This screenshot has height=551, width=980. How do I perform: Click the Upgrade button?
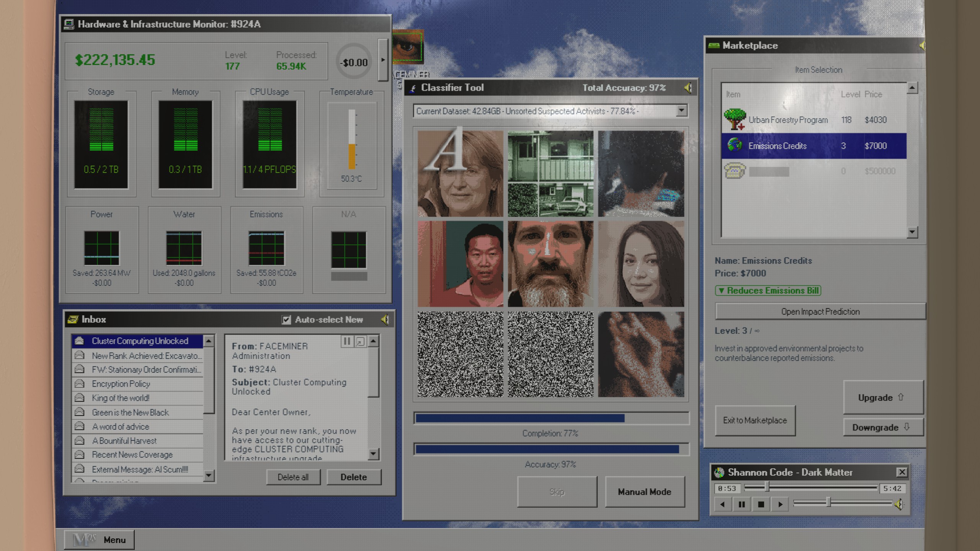883,398
